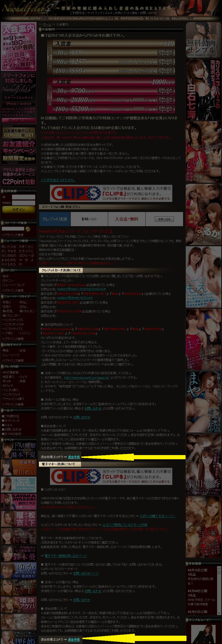Click the 無料動画サンプル banner
222x644 pixels.
pos(203,40)
